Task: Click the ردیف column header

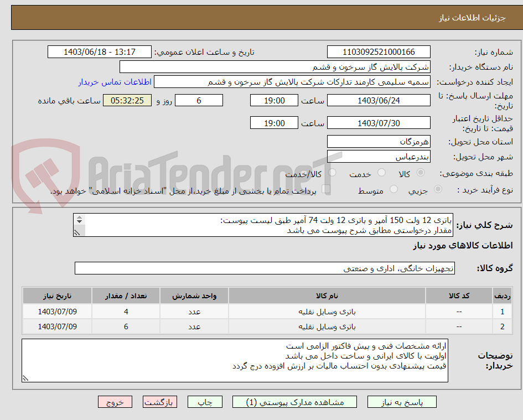Action: pos(503,296)
